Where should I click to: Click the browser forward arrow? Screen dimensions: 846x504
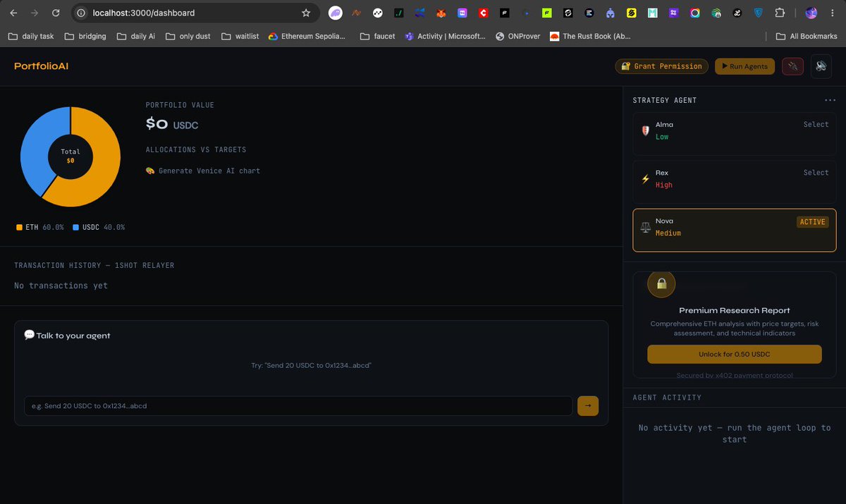click(35, 13)
